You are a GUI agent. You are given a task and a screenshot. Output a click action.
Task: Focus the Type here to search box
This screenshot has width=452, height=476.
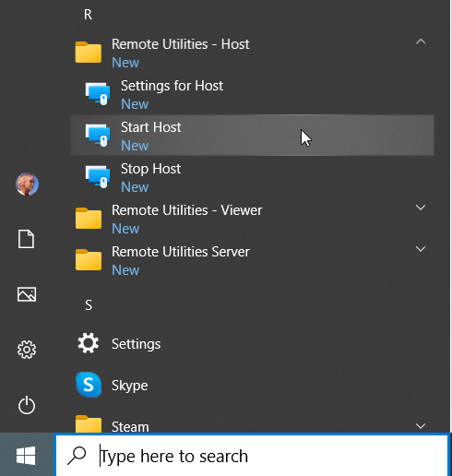coord(252,456)
